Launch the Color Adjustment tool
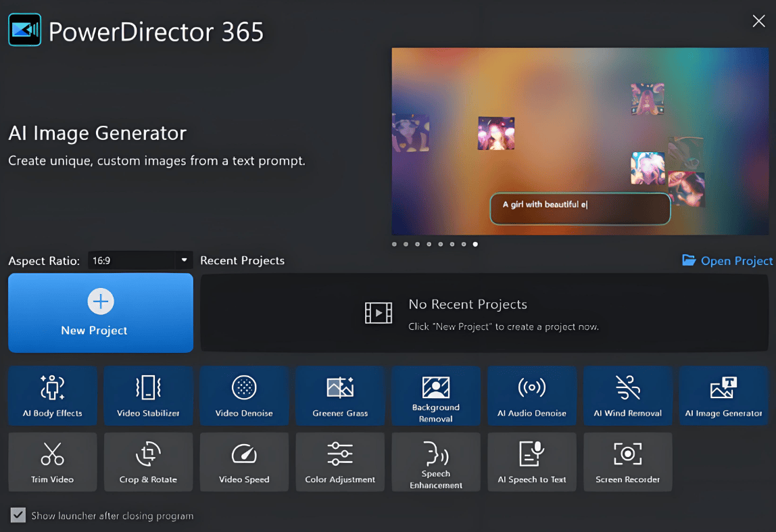This screenshot has height=532, width=776. (340, 462)
